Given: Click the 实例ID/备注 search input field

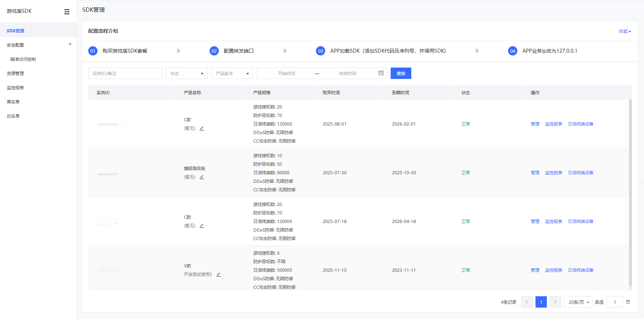Looking at the screenshot, I should (x=125, y=73).
